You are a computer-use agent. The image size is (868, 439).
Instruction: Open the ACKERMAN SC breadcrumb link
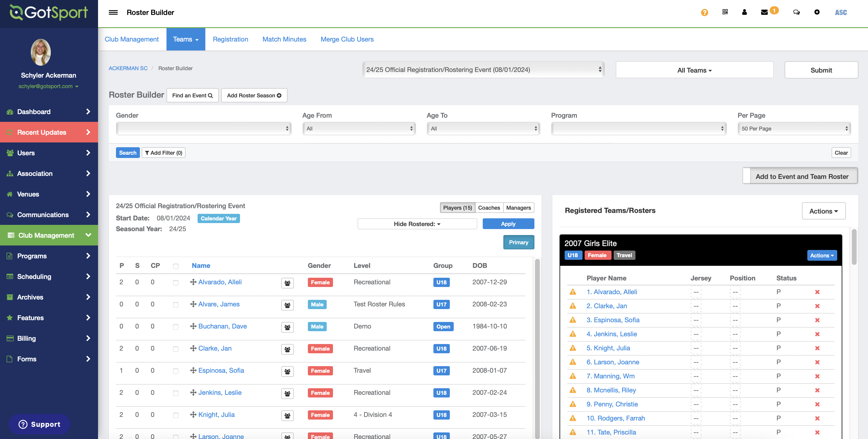(128, 68)
